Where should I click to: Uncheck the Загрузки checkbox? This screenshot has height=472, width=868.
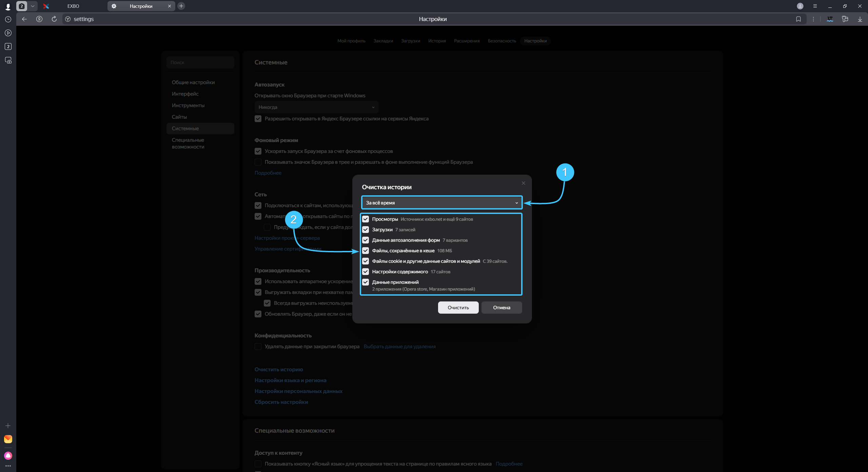pyautogui.click(x=366, y=230)
